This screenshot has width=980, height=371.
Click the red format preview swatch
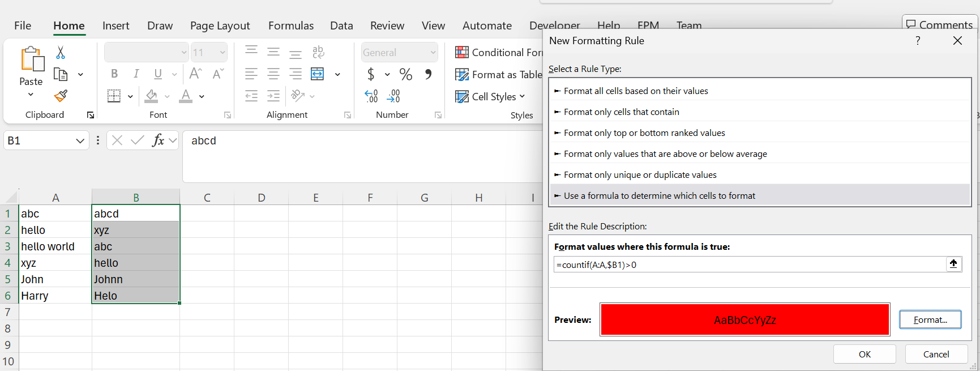point(744,319)
